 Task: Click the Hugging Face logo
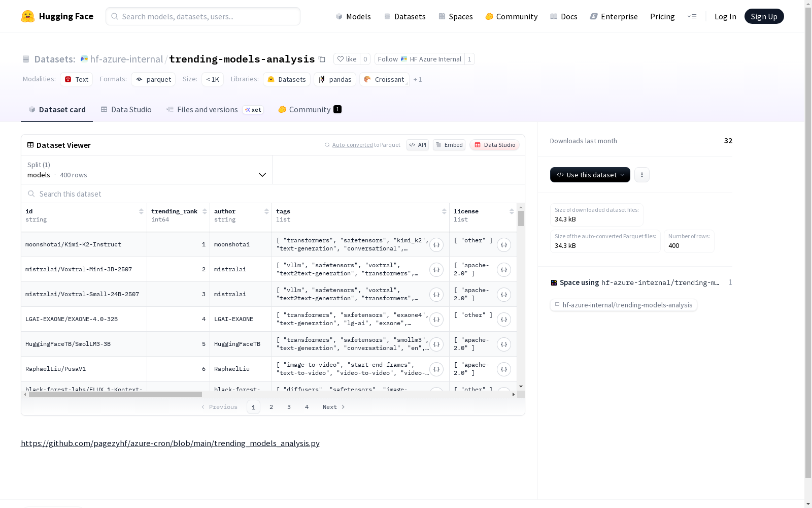57,16
